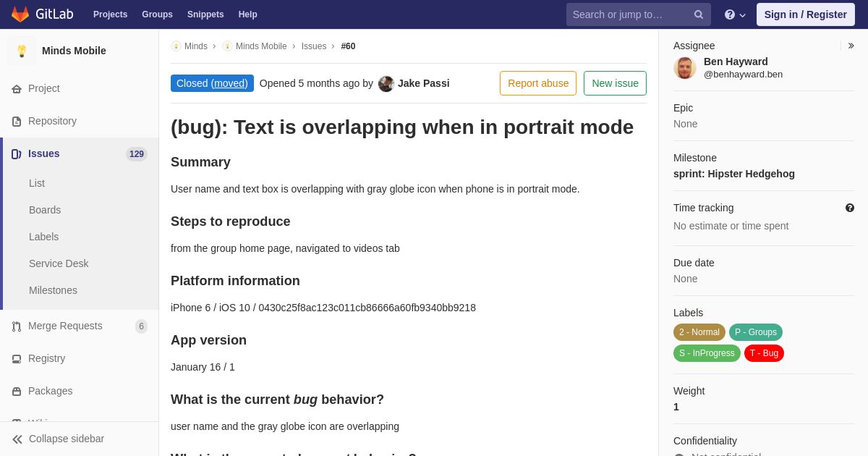Open the Minds breadcrumb link
Image resolution: width=868 pixels, height=456 pixels.
(x=196, y=46)
